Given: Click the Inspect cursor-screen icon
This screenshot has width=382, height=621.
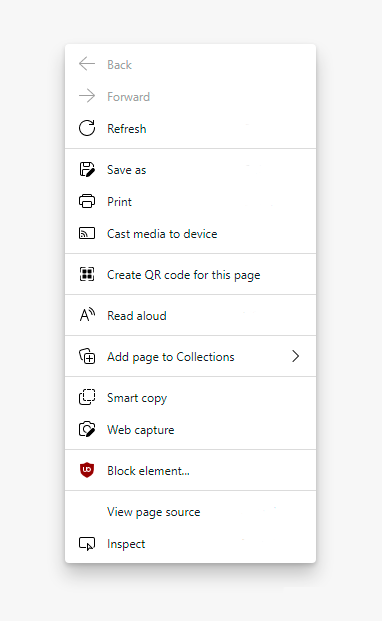Looking at the screenshot, I should [x=87, y=544].
